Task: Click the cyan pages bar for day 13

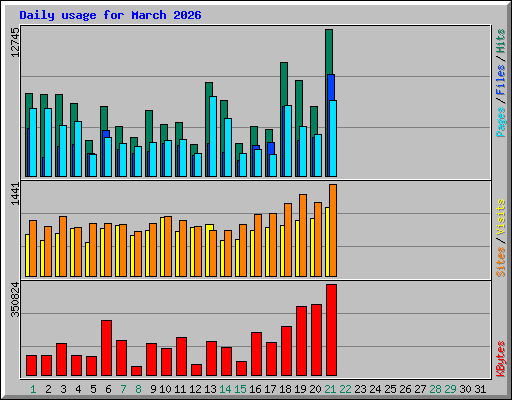Action: (213, 136)
